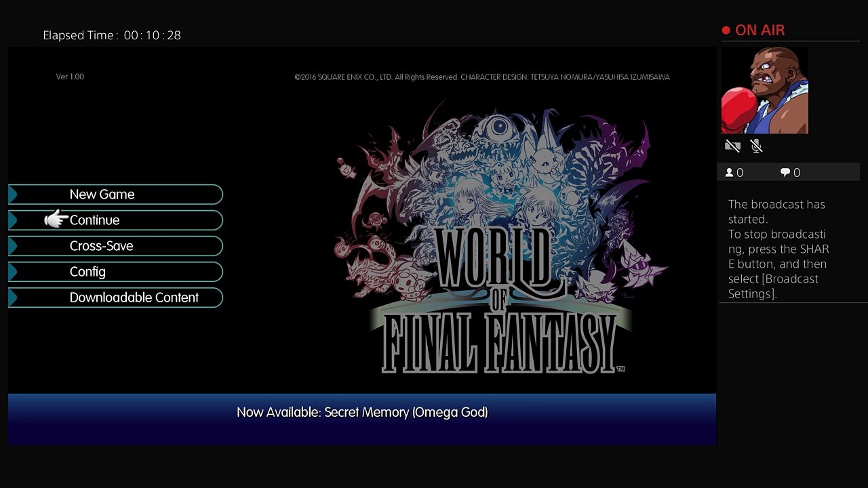868x488 pixels.
Task: Choose Continue to resume saved game
Action: point(115,220)
